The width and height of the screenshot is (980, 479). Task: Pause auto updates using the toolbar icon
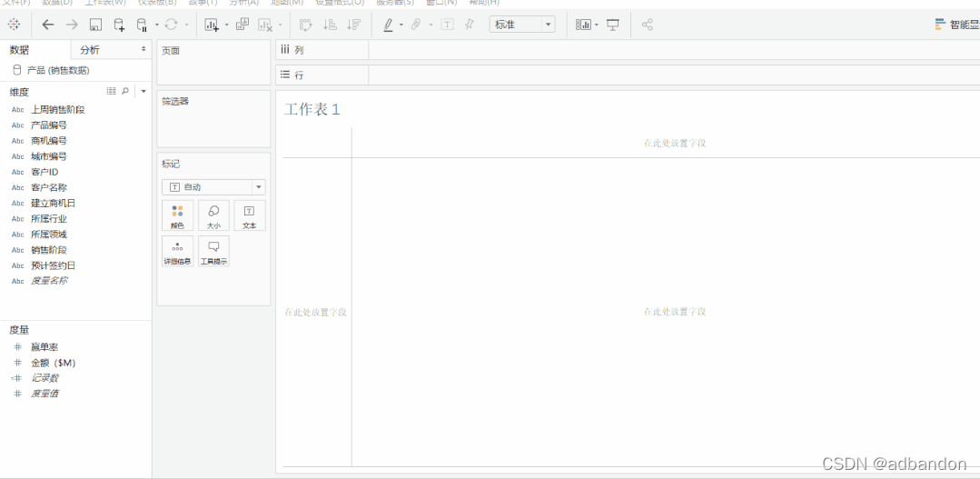point(142,25)
